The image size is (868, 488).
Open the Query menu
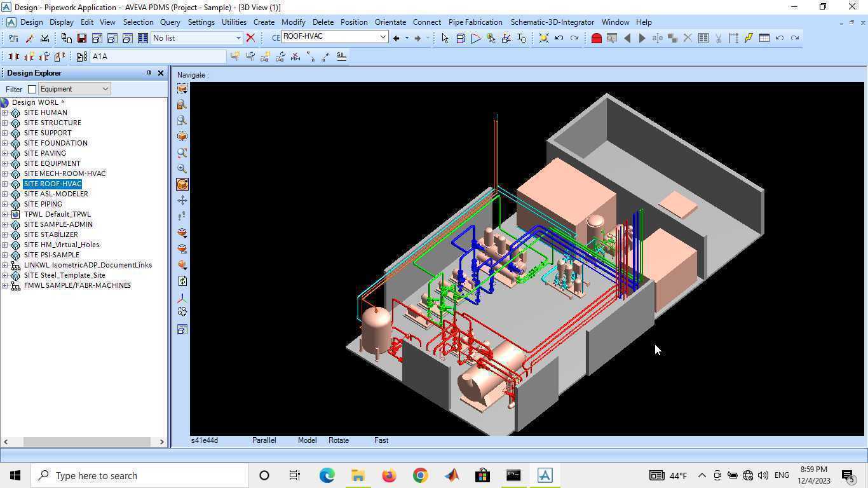click(x=170, y=22)
